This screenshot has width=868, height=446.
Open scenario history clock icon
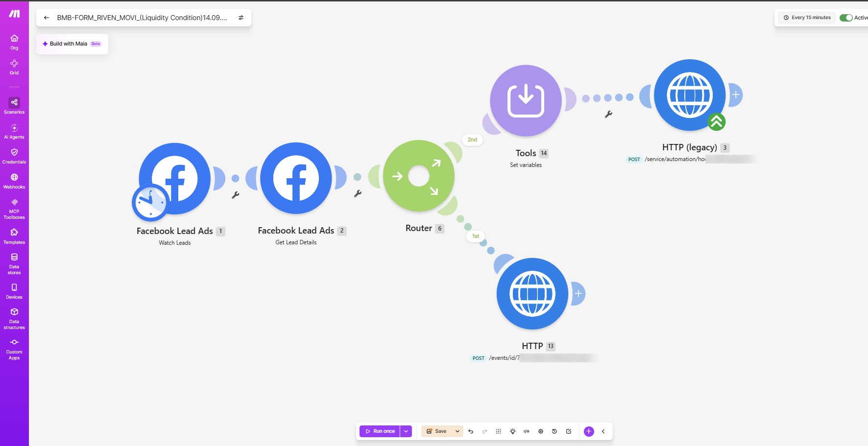click(555, 431)
